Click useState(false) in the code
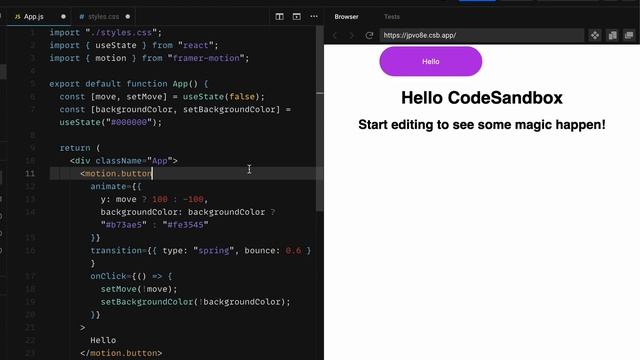640x360 pixels. [221, 97]
